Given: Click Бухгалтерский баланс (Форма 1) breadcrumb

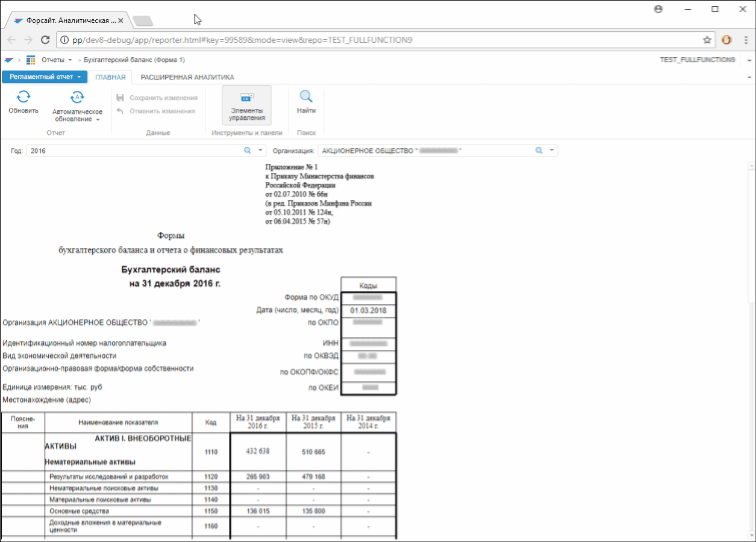Looking at the screenshot, I should tap(134, 60).
